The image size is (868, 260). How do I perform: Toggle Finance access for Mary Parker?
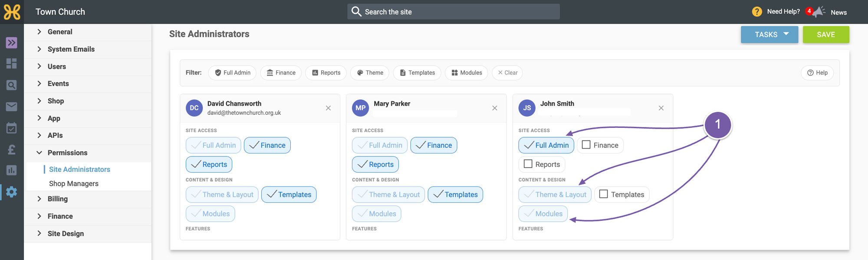[x=434, y=145]
